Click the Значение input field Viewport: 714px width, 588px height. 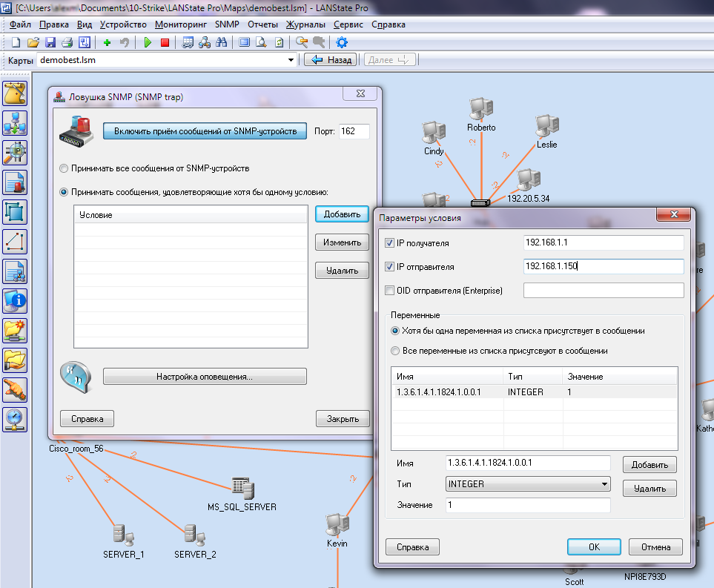coord(528,505)
